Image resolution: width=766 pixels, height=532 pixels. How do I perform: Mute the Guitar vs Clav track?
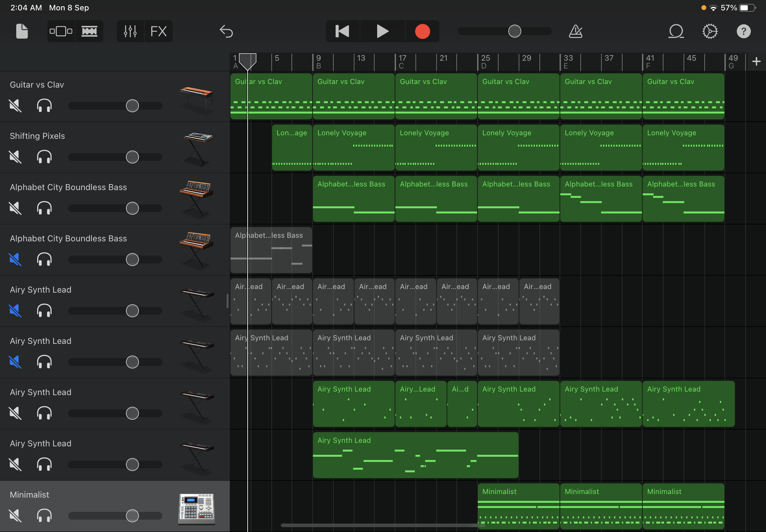coord(15,106)
